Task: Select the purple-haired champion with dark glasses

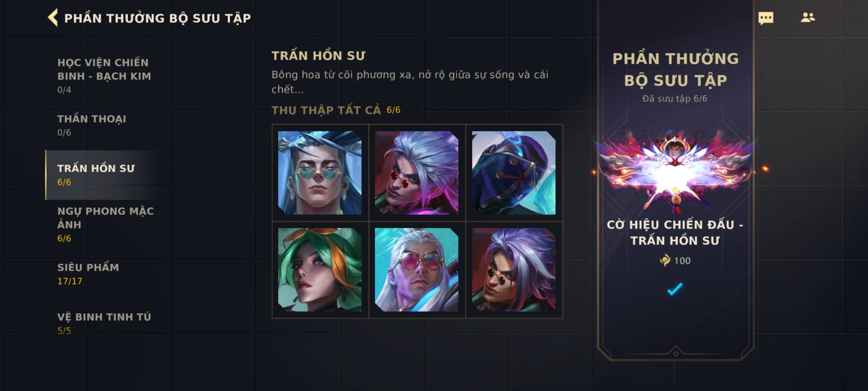Action: [514, 270]
